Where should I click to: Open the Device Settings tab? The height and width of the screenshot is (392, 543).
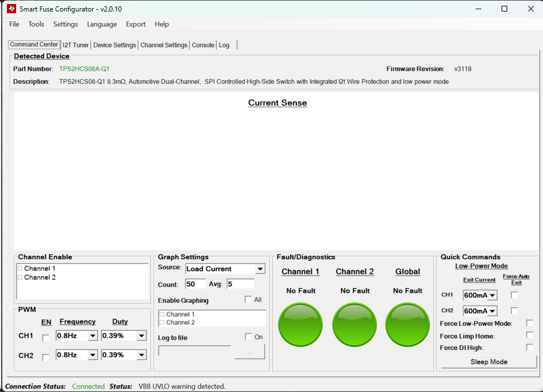[114, 45]
